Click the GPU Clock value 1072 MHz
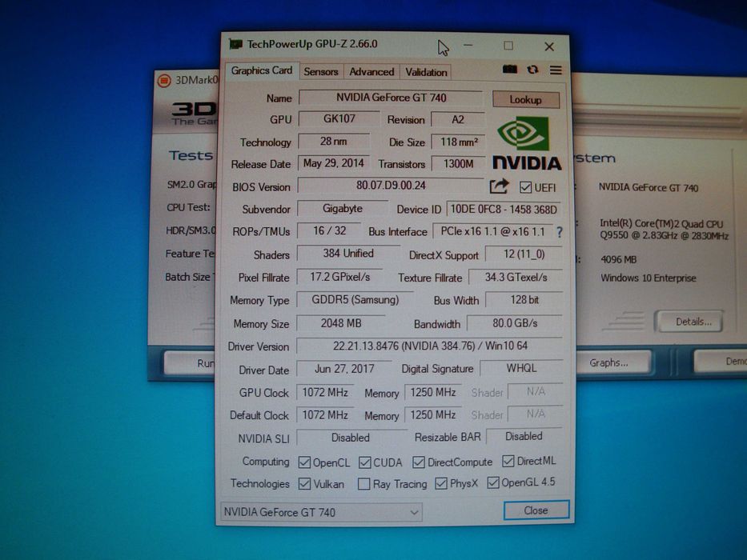The height and width of the screenshot is (560, 747). [x=325, y=392]
